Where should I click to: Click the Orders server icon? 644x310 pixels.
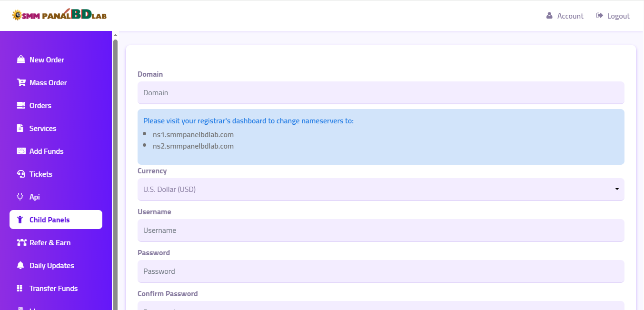coord(20,105)
